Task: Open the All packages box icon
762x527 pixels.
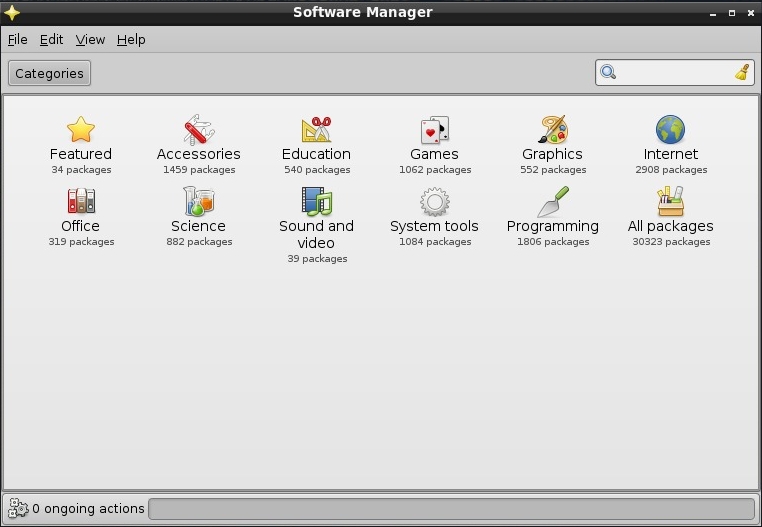Action: coord(671,201)
